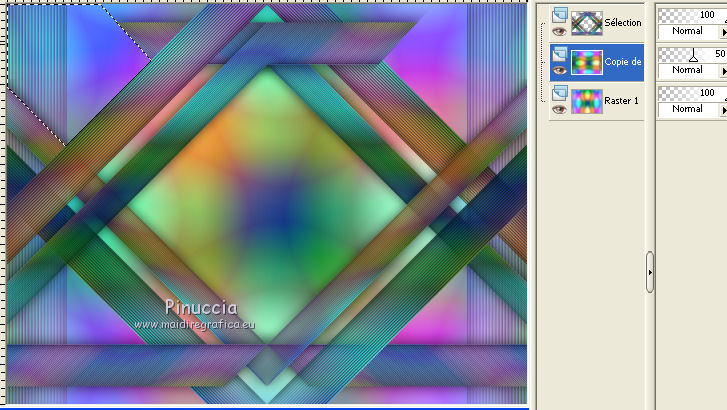This screenshot has height=410, width=727.
Task: Click the Copie de layer thumbnail
Action: pos(587,62)
